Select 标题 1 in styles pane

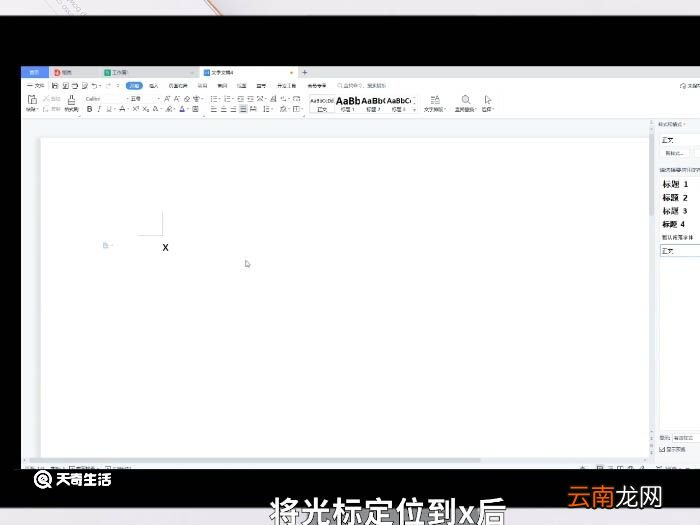click(x=675, y=184)
